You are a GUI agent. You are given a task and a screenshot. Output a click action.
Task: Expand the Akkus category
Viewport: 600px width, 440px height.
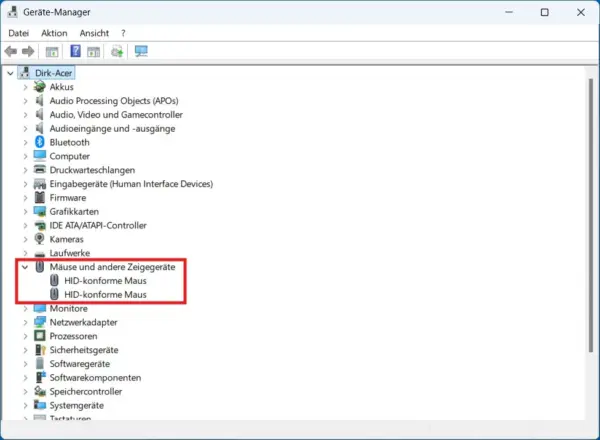[25, 87]
